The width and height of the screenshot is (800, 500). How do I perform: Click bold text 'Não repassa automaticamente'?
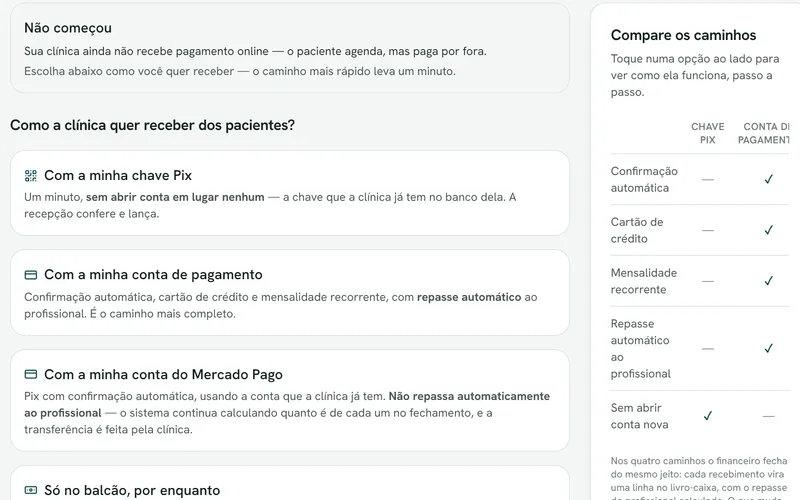(x=469, y=396)
